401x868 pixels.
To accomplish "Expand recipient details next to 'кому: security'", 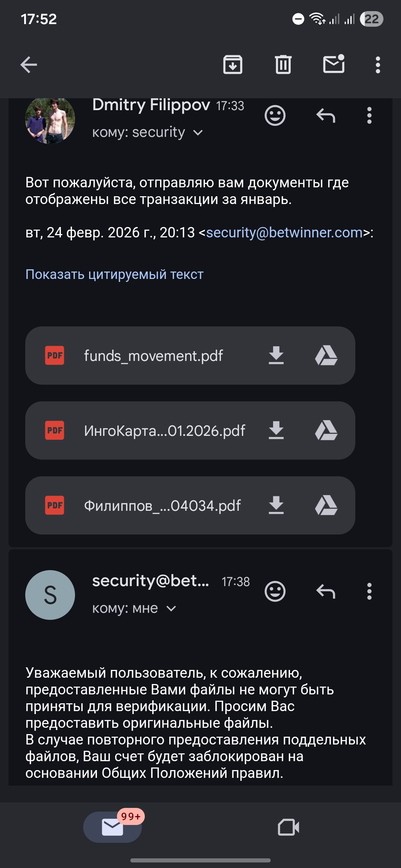I will [198, 133].
